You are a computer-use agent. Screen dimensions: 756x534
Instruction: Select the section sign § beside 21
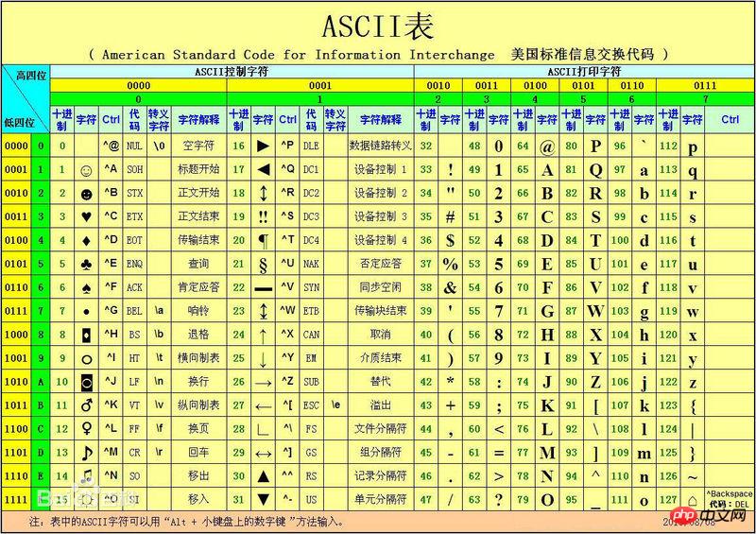point(264,265)
